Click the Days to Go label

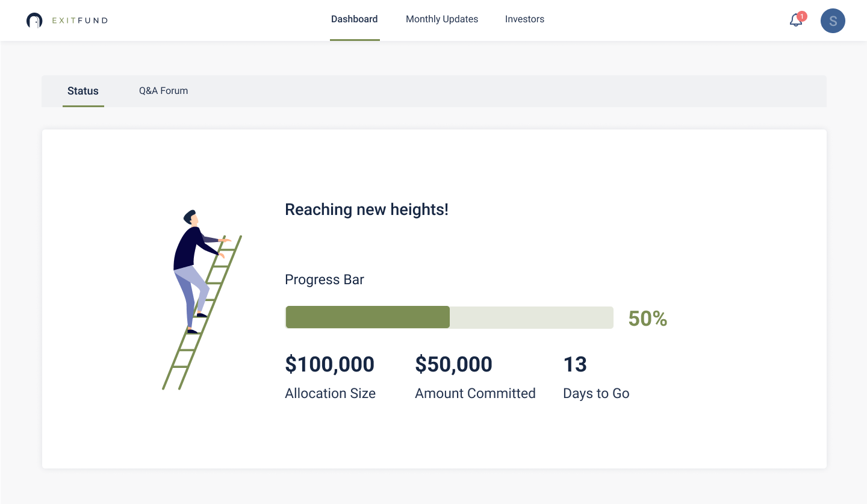pyautogui.click(x=596, y=393)
